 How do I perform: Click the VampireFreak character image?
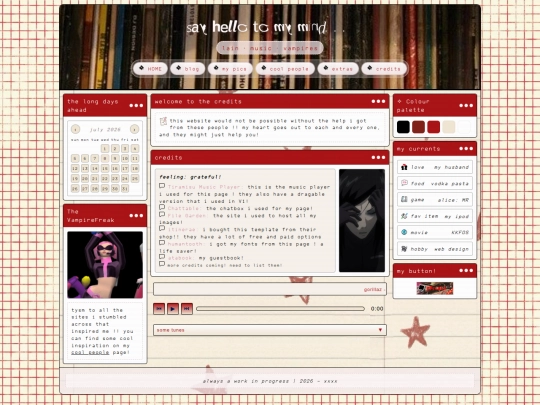point(105,265)
